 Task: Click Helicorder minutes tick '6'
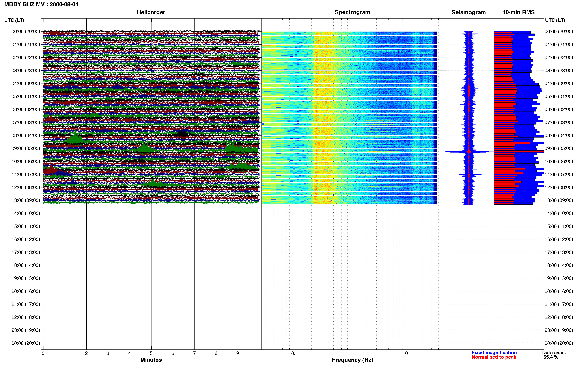point(173,353)
